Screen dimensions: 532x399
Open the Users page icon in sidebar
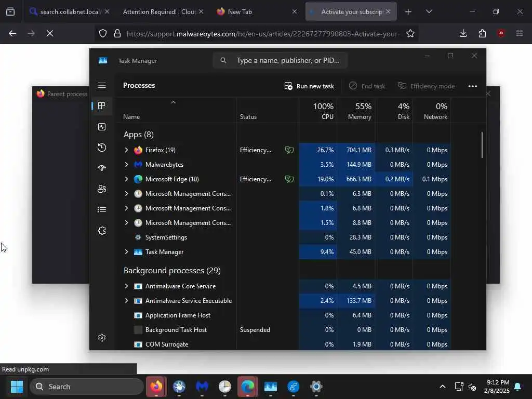[102, 189]
